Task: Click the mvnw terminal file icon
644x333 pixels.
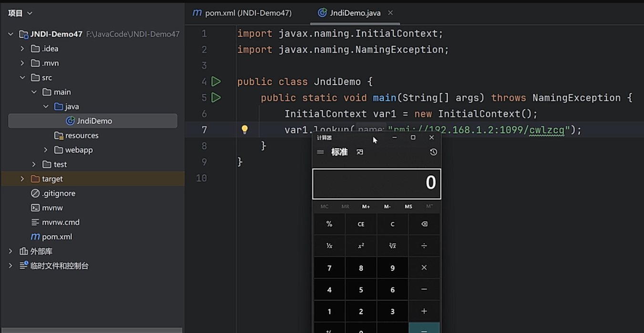Action: (x=35, y=208)
